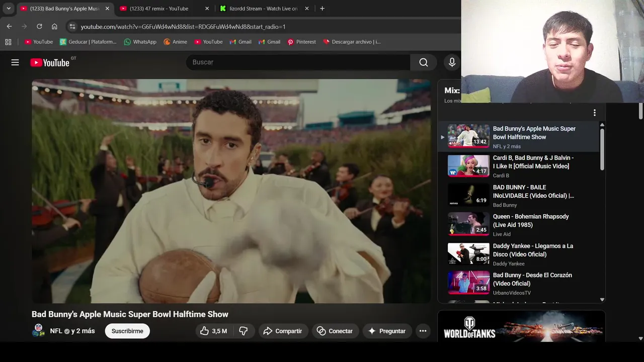This screenshot has width=644, height=362.
Task: Click the YouTube logo to go home
Action: (x=50, y=62)
